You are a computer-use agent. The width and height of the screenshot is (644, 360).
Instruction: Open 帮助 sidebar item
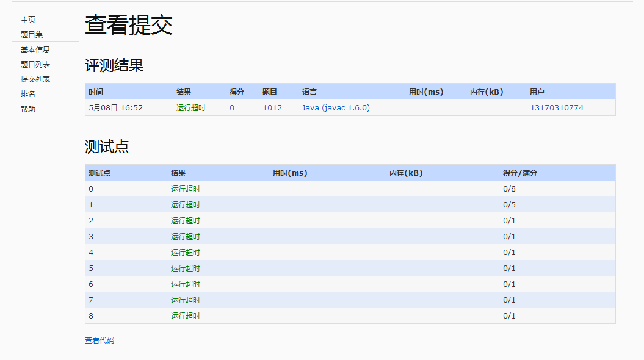(x=28, y=109)
